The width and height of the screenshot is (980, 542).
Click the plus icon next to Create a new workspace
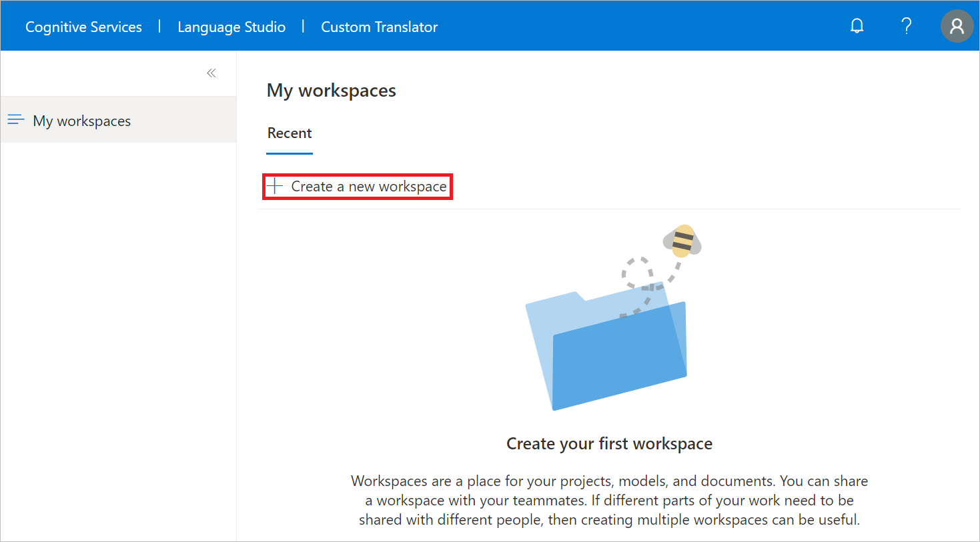click(275, 186)
